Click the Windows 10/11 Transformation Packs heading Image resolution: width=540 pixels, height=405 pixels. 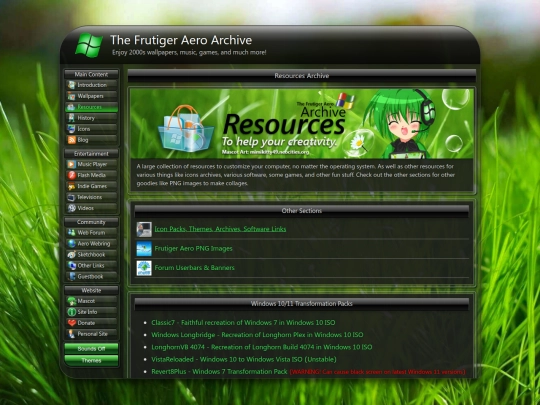click(302, 304)
